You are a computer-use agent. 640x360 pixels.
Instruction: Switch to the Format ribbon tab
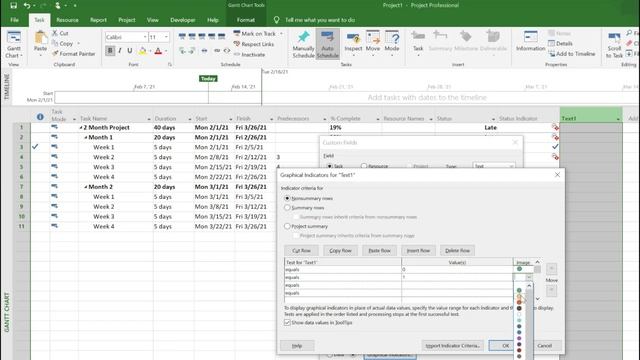pos(246,20)
